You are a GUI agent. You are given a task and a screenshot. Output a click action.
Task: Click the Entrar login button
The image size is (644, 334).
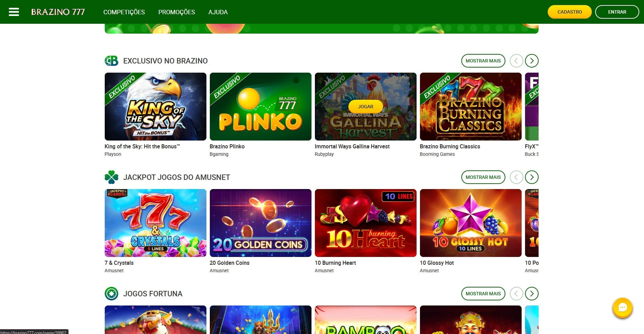point(617,12)
